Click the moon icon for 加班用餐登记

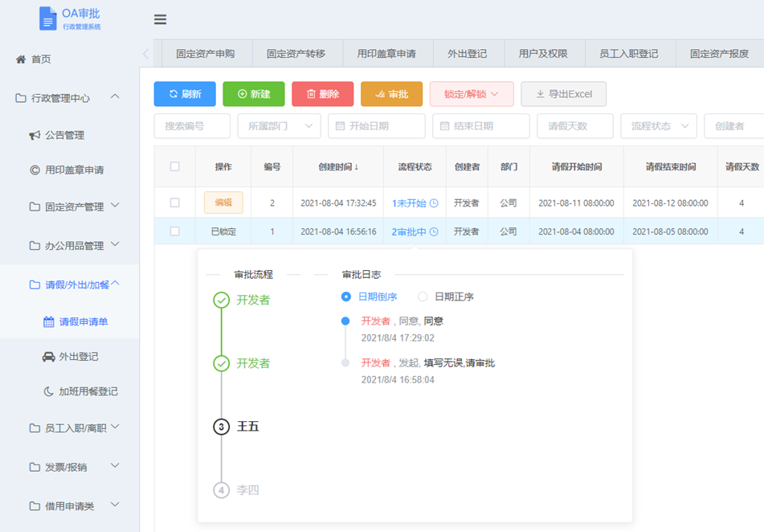click(49, 391)
